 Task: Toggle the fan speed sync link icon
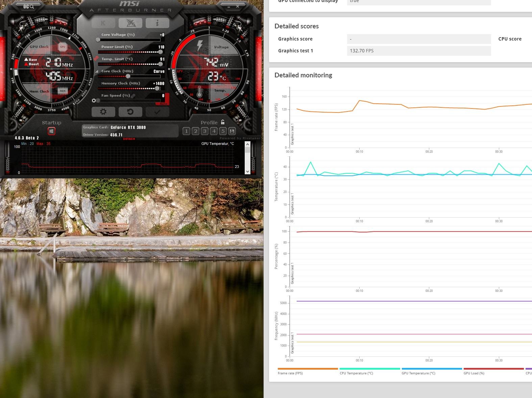(133, 96)
